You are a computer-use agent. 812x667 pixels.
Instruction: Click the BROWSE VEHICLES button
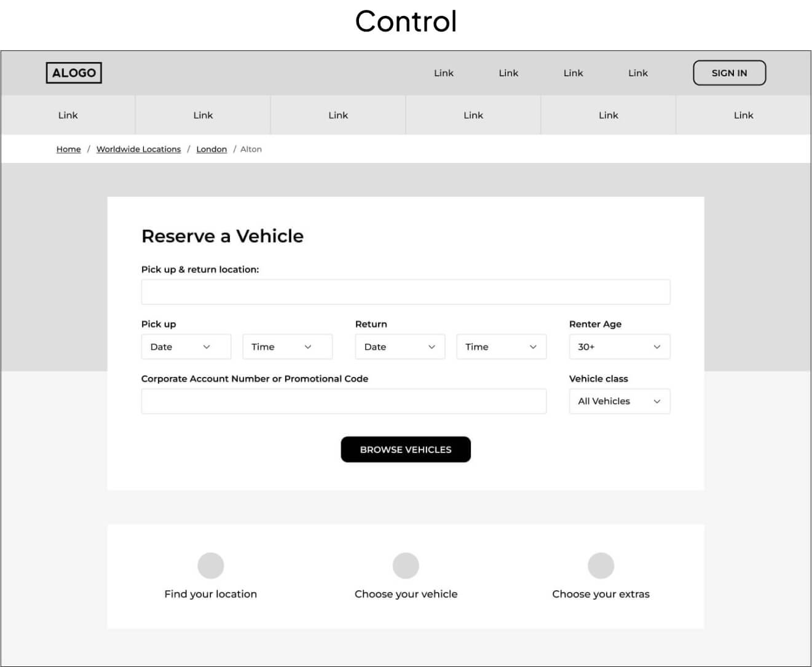tap(406, 449)
